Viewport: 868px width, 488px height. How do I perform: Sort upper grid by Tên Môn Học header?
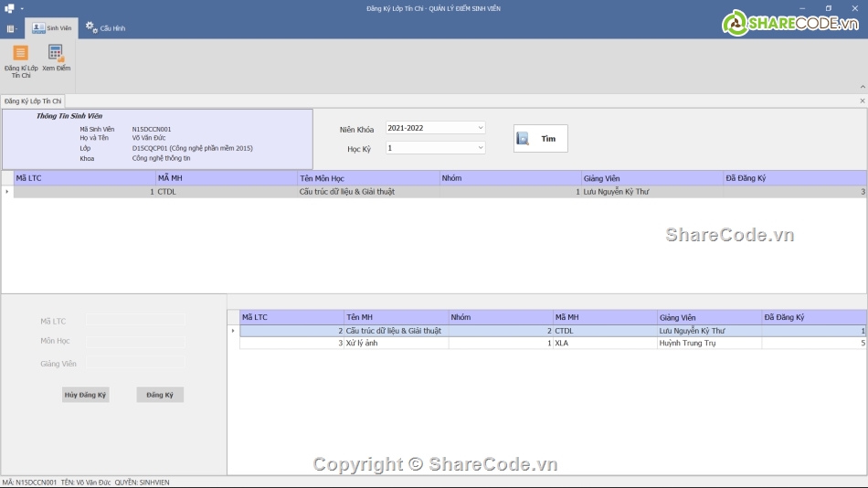(x=368, y=178)
